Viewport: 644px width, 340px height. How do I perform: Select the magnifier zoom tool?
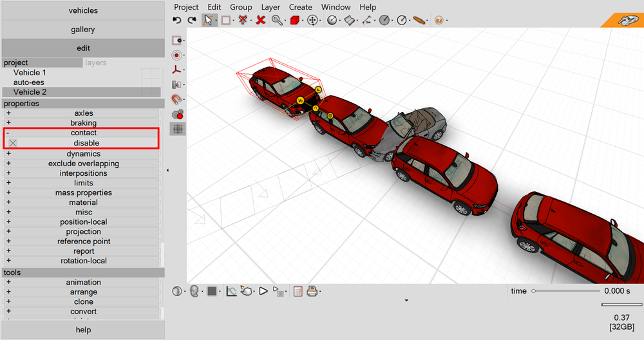click(x=277, y=20)
